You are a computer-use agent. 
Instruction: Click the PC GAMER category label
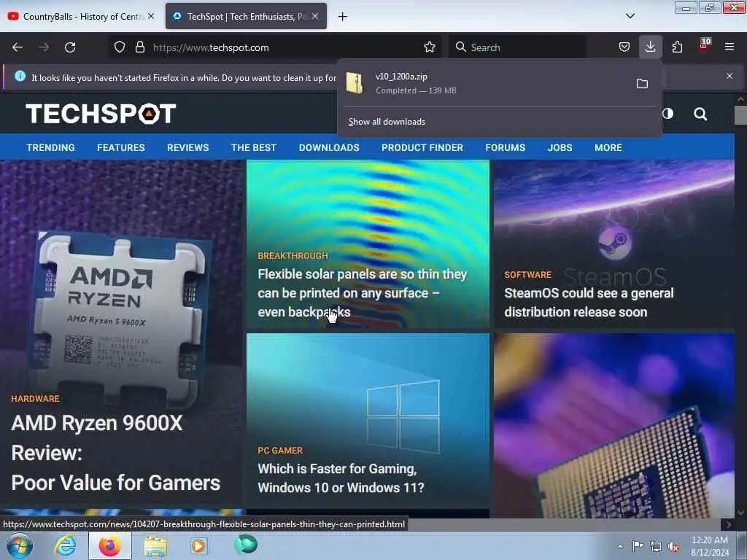280,451
